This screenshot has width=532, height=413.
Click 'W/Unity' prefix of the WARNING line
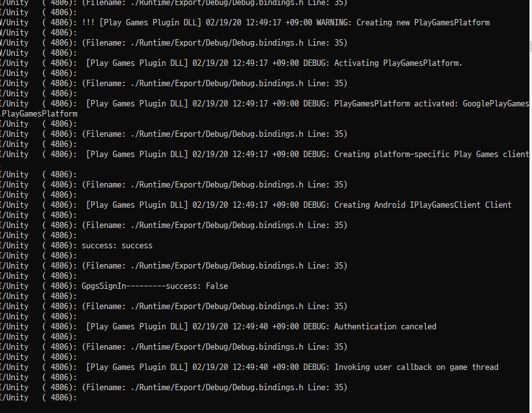pyautogui.click(x=14, y=23)
